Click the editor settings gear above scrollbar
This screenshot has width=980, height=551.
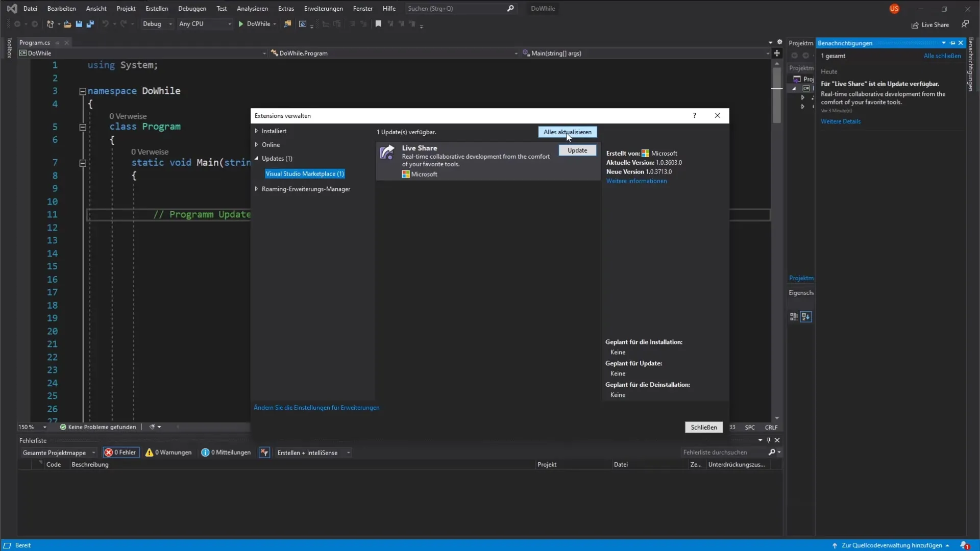pos(779,42)
